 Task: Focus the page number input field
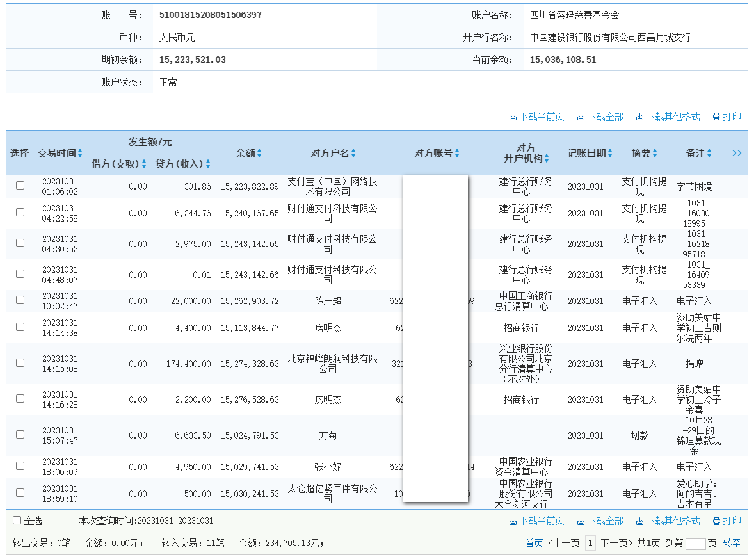(x=695, y=544)
